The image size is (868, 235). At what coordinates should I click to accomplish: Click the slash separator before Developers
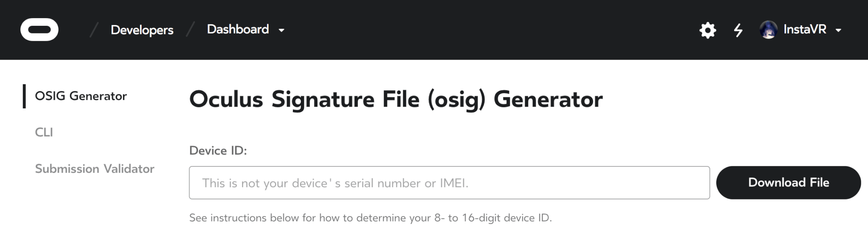click(94, 30)
